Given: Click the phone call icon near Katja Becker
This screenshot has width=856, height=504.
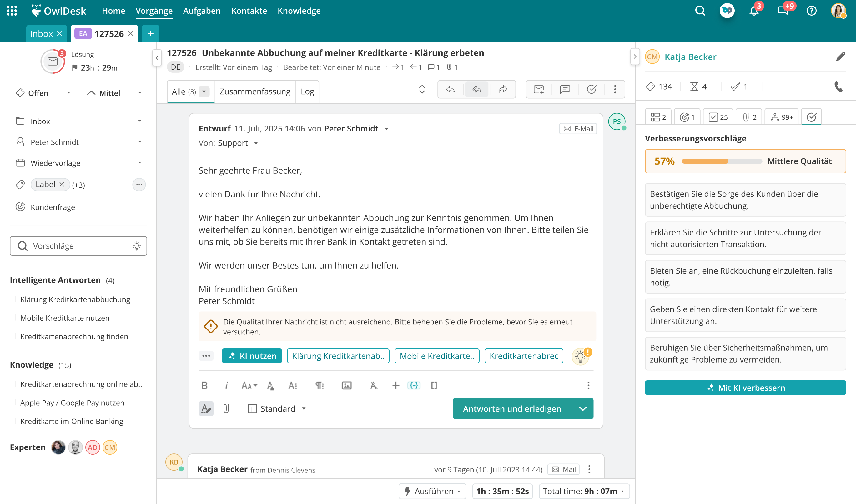Looking at the screenshot, I should coord(838,87).
